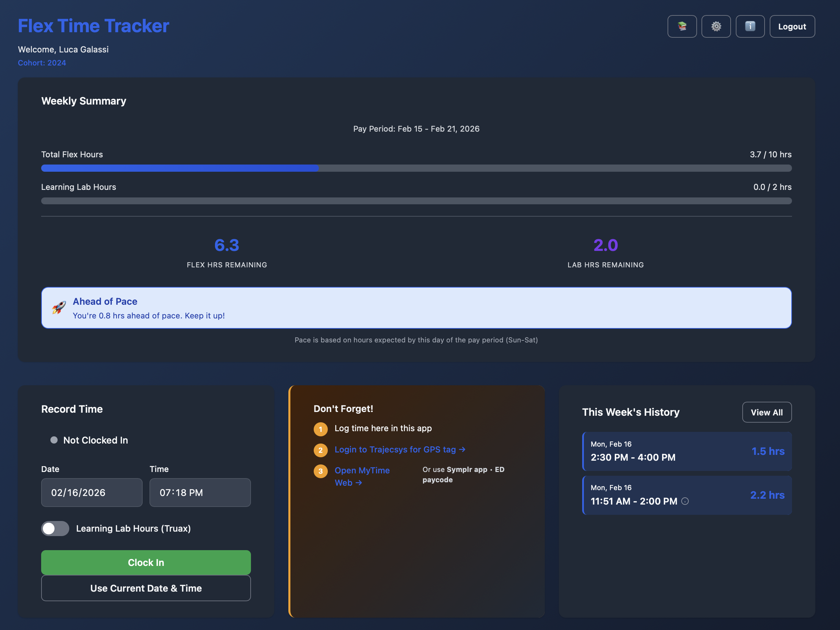
Task: Select the This Week's History panel header
Action: click(631, 412)
